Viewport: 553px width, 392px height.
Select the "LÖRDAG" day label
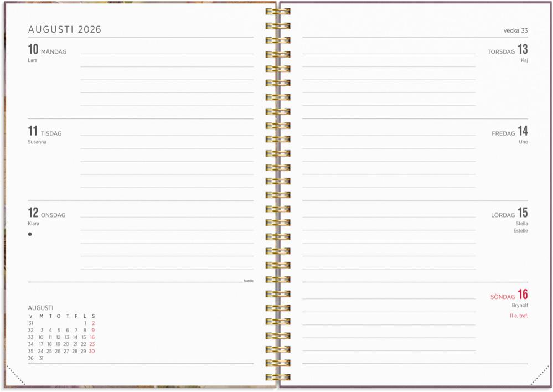click(503, 215)
